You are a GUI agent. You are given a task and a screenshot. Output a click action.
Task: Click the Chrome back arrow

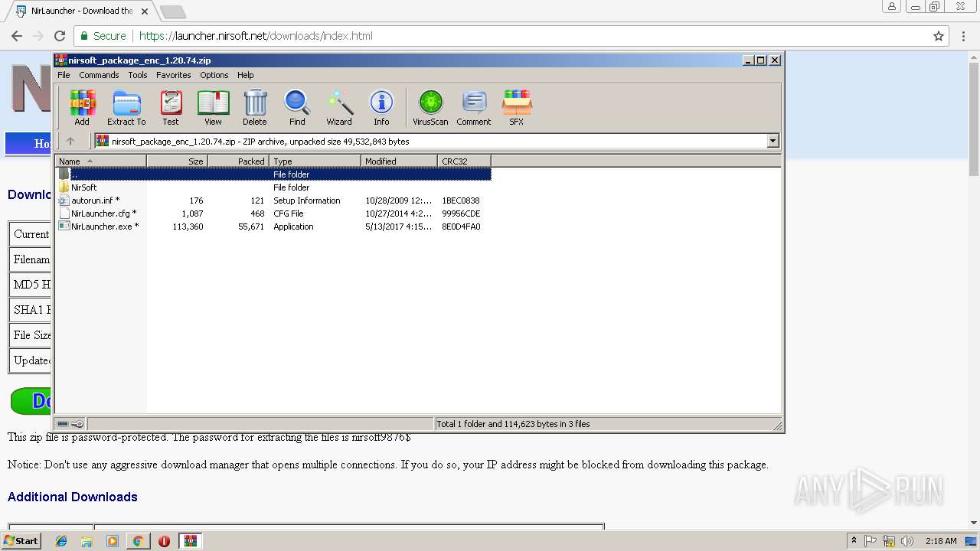(x=16, y=36)
